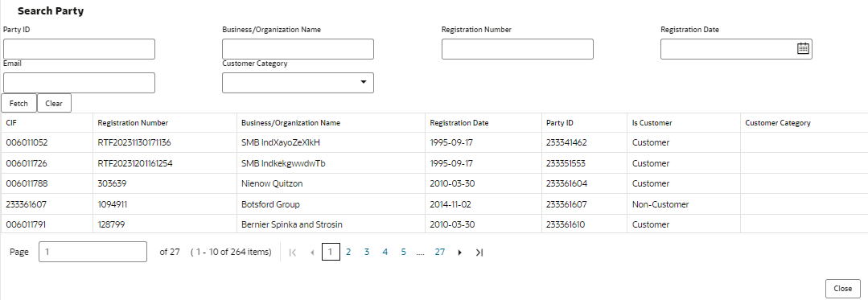
Task: Focus the Email search field
Action: tap(79, 83)
